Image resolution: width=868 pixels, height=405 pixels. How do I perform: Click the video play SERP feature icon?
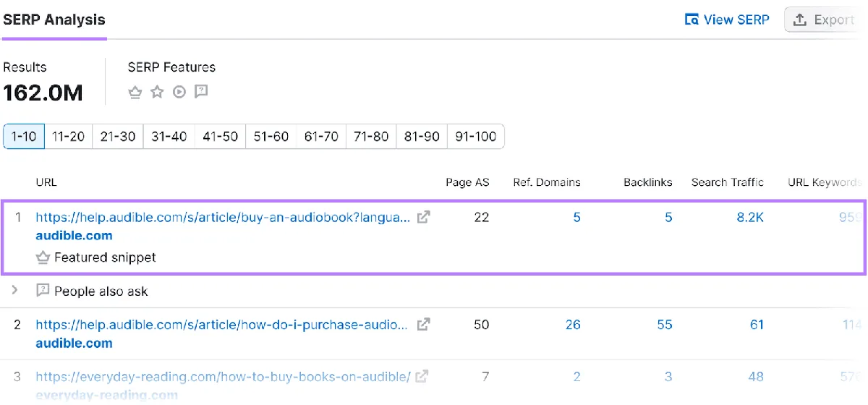pos(179,92)
